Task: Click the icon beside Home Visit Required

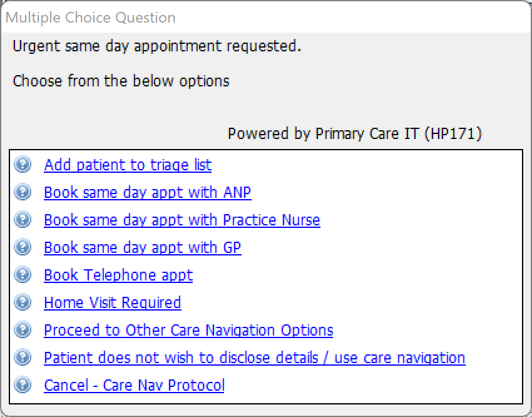Action: [23, 302]
